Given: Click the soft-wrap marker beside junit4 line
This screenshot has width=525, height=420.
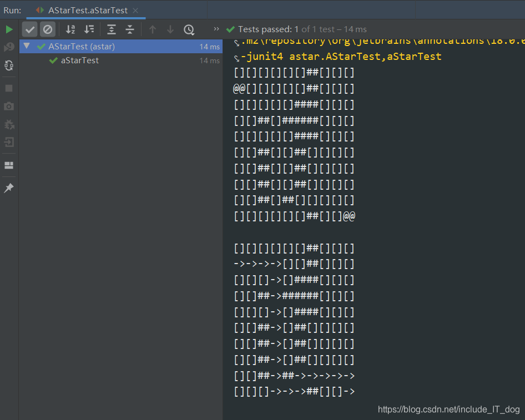Looking at the screenshot, I should coord(237,58).
